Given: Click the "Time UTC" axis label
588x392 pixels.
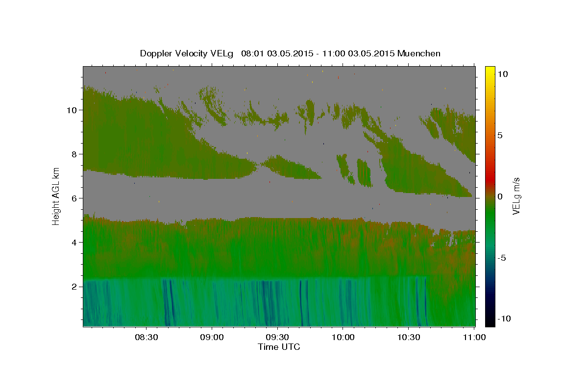Looking at the screenshot, I should point(279,347).
